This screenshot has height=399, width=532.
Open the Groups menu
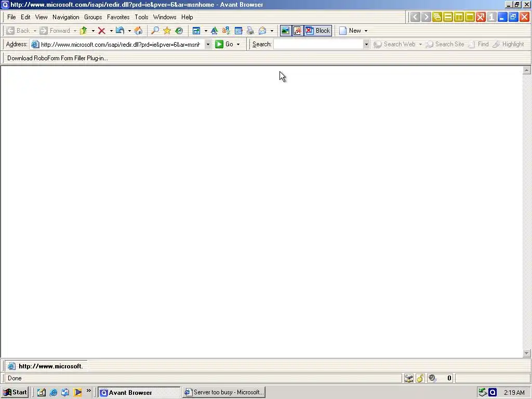point(93,17)
